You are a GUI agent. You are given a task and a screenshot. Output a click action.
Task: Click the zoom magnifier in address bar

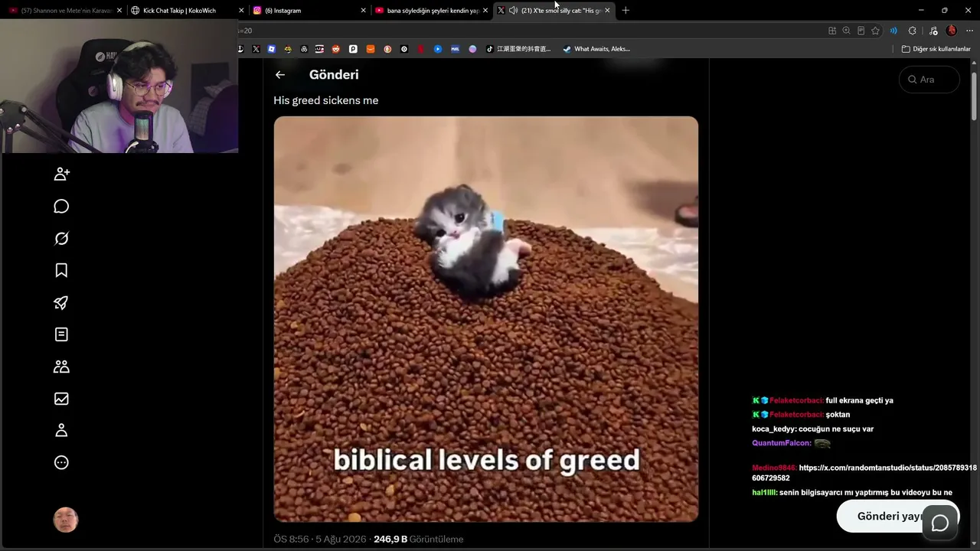(846, 31)
